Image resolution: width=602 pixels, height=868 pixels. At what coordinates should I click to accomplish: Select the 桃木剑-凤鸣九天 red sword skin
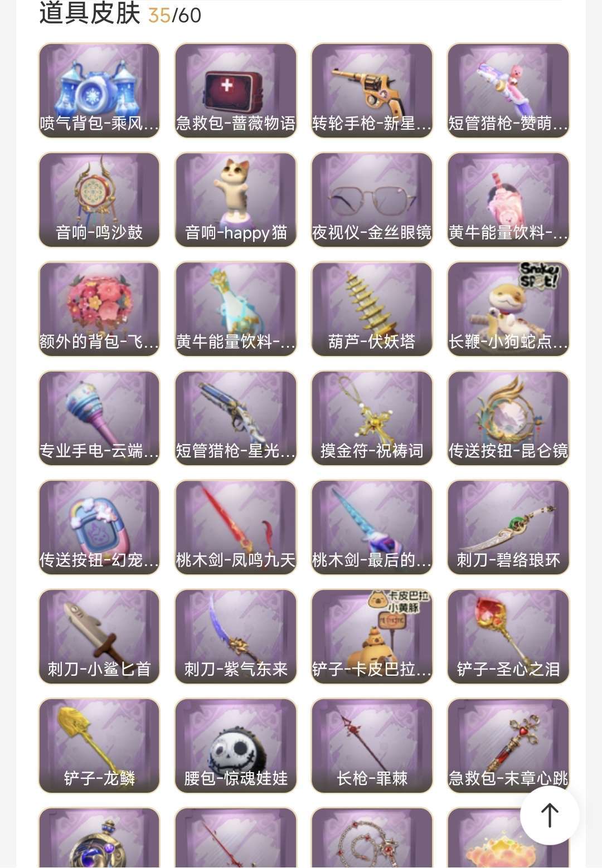(236, 527)
